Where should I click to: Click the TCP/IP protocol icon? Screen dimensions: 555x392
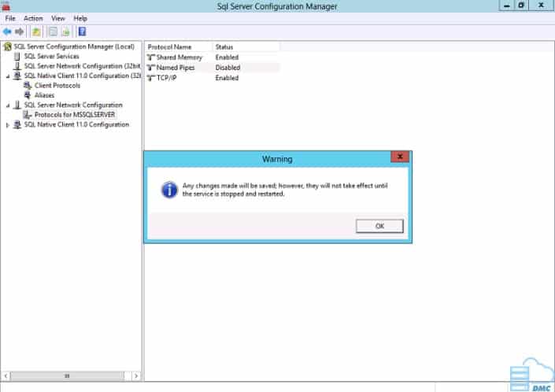pyautogui.click(x=151, y=78)
